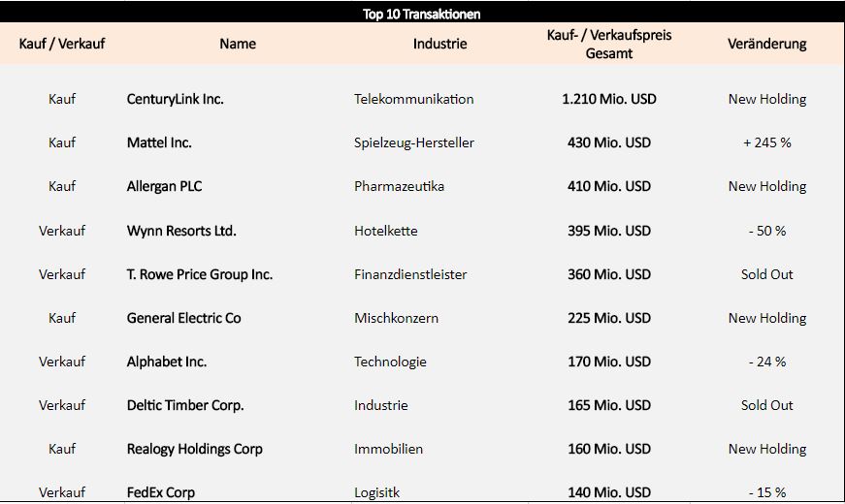Screen dimensions: 845x504
Task: Select the Spielzeug-Hersteller industry cell
Action: pos(414,142)
